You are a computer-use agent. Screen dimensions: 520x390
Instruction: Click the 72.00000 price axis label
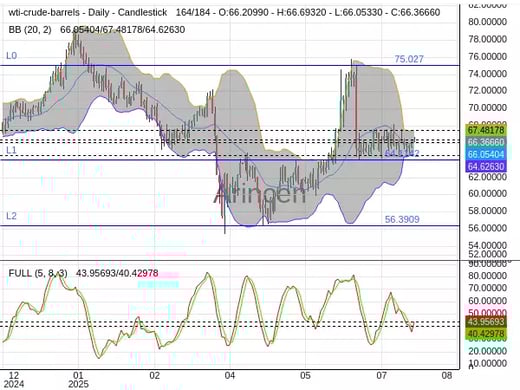point(487,90)
